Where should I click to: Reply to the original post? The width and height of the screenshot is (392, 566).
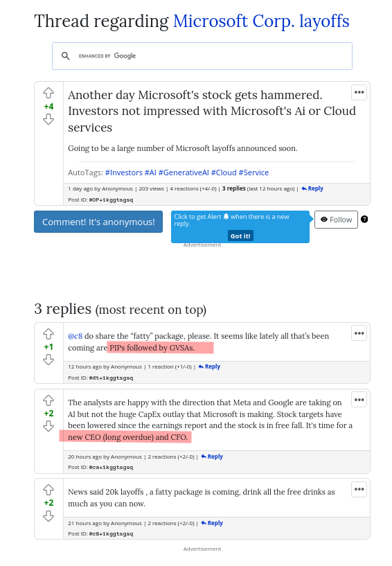[x=312, y=188]
